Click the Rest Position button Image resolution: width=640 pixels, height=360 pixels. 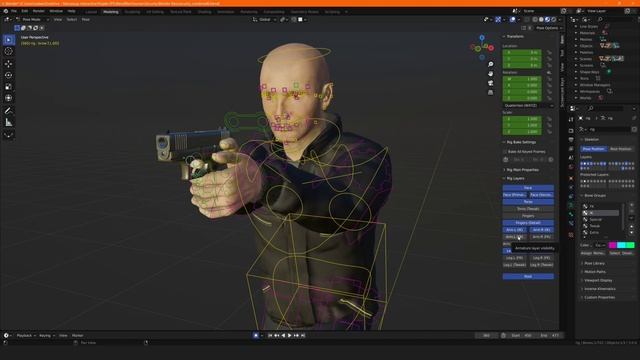(x=621, y=149)
